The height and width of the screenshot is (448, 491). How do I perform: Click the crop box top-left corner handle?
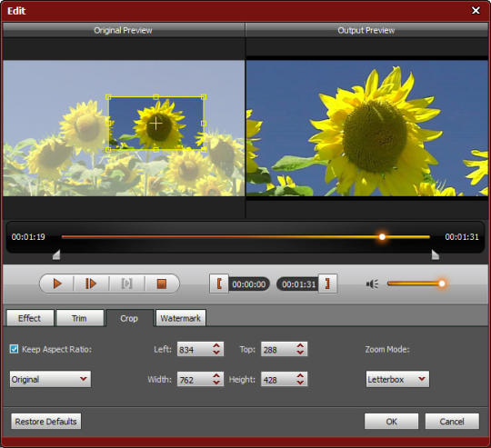click(x=108, y=97)
